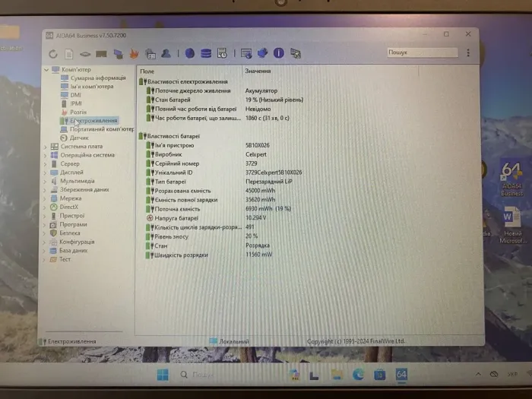This screenshot has width=532, height=399.
Task: Select the Розгін tree item
Action: (x=78, y=112)
